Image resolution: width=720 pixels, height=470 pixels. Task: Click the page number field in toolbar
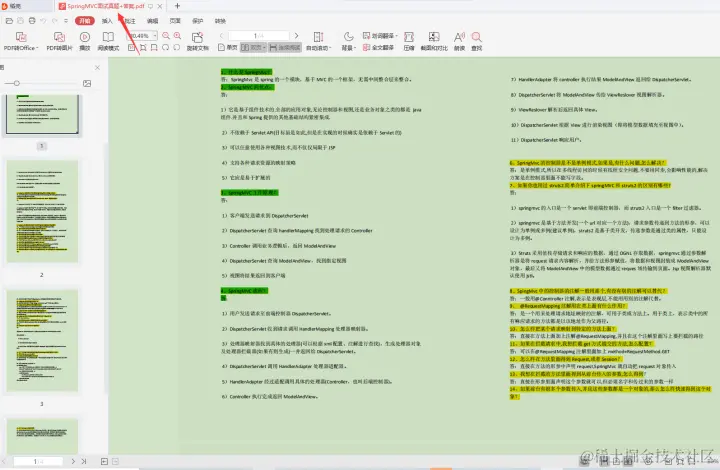[x=259, y=35]
